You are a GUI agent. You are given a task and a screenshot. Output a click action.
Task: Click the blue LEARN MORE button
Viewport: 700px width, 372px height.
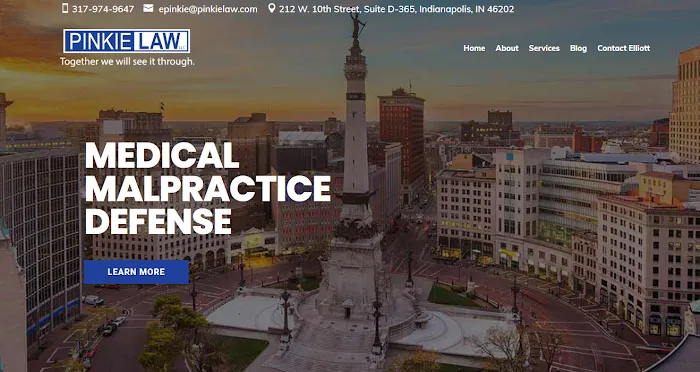[136, 272]
